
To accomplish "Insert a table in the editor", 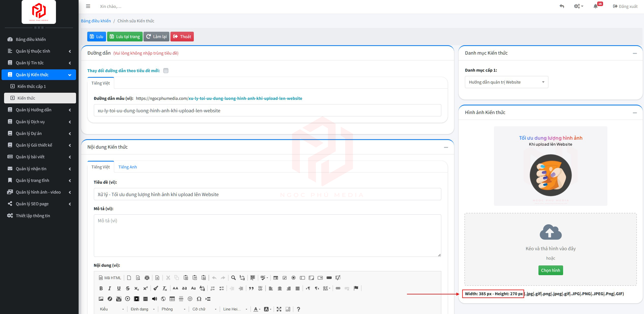I will [x=172, y=299].
